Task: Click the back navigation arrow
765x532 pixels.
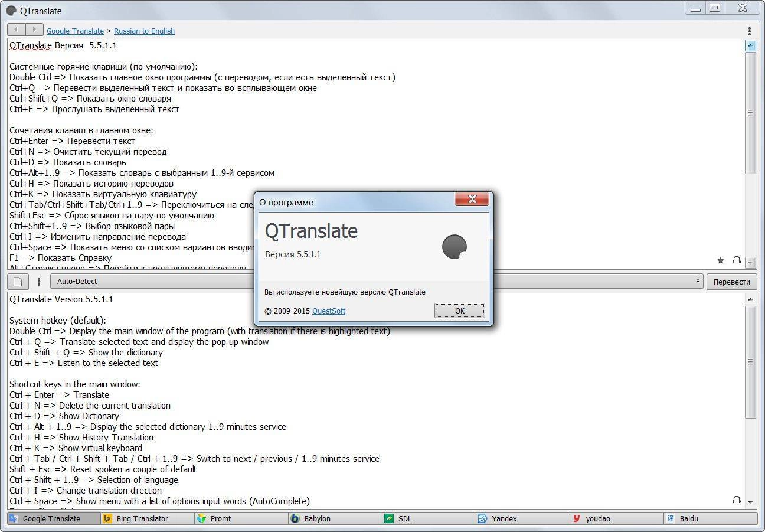Action: tap(17, 30)
